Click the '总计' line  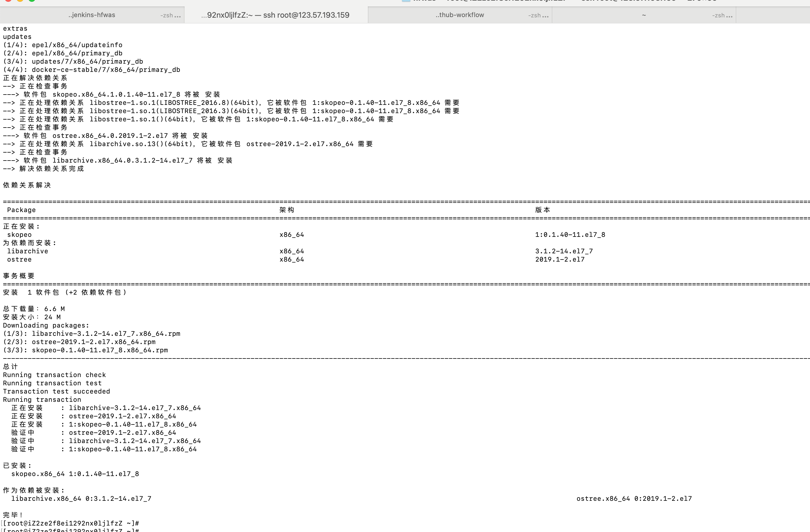coord(11,367)
